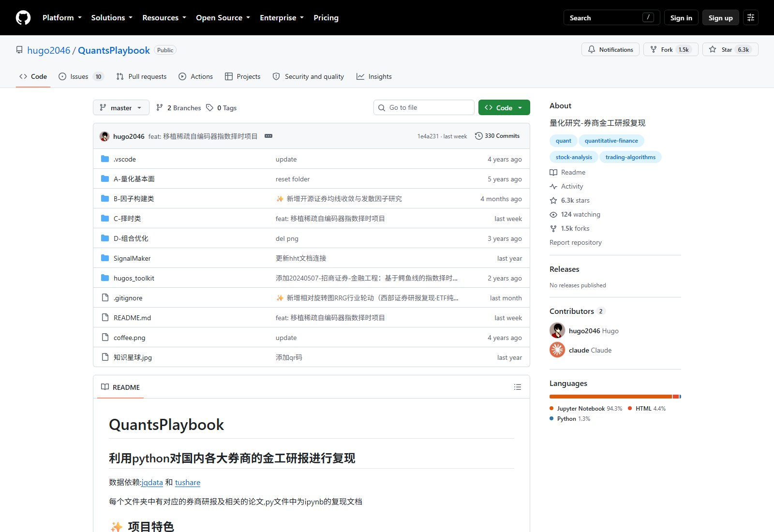Open the Activity link
Image resolution: width=774 pixels, height=532 pixels.
(566, 186)
